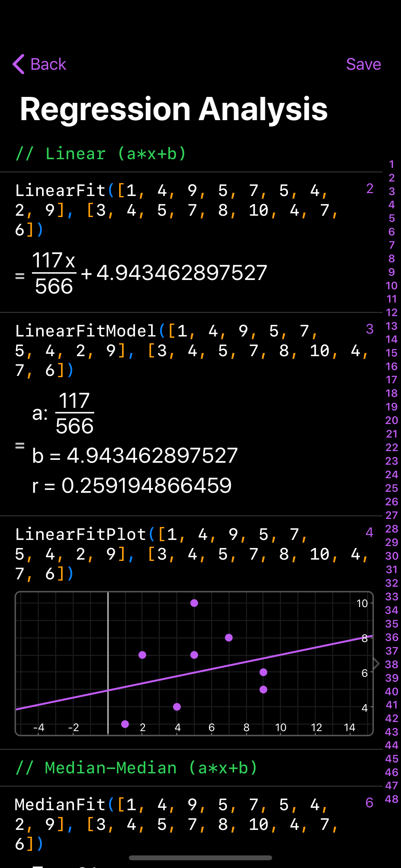
Task: Tap the y-axis label 10 in plot
Action: pyautogui.click(x=362, y=603)
